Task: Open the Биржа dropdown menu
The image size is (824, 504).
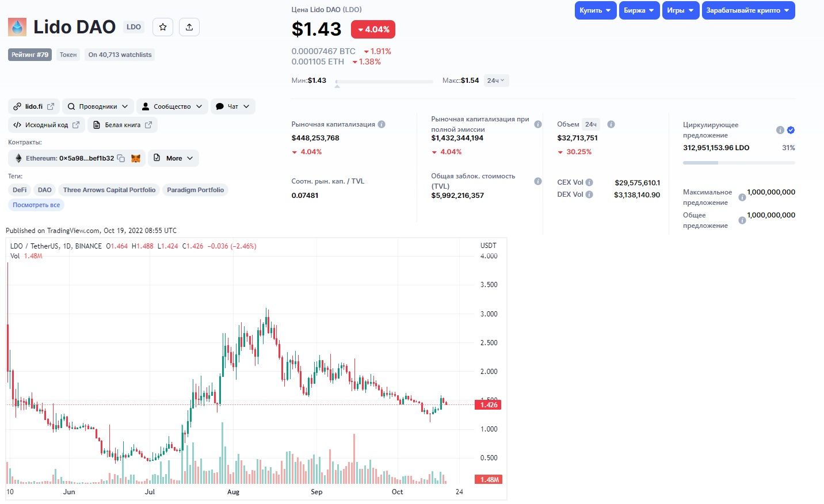Action: (639, 10)
